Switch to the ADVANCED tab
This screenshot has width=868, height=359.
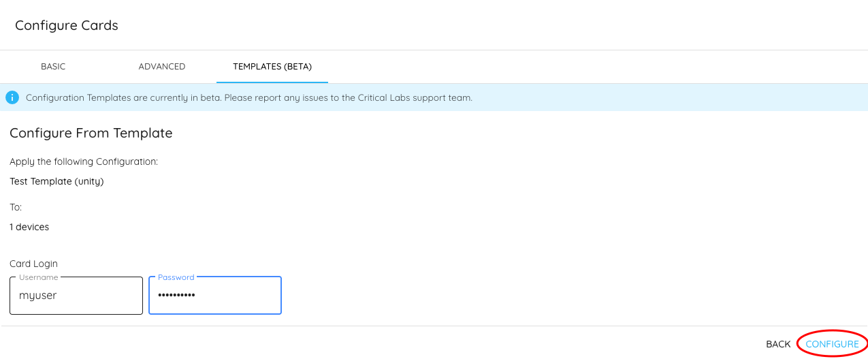point(162,67)
